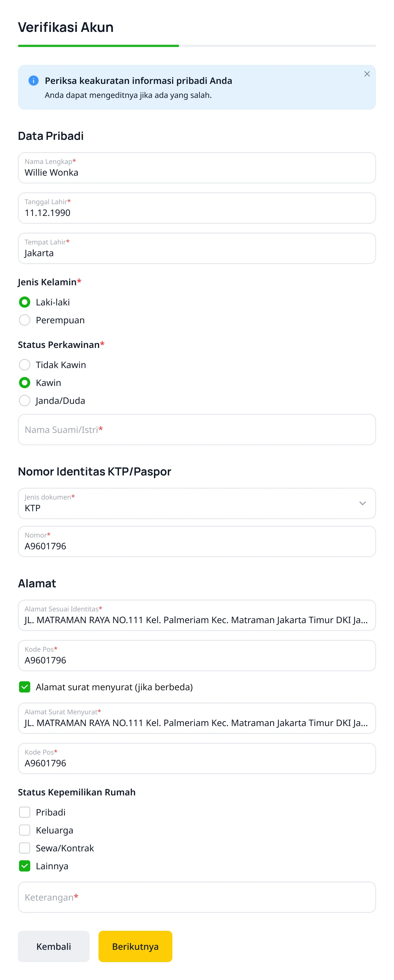Image resolution: width=394 pixels, height=980 pixels.
Task: Select Tidak Kawin marital status
Action: (24, 364)
